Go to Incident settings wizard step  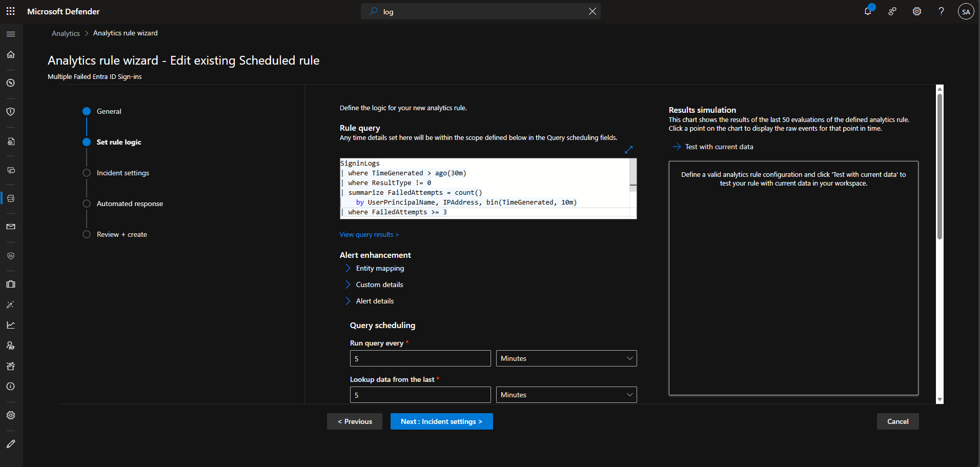[122, 173]
